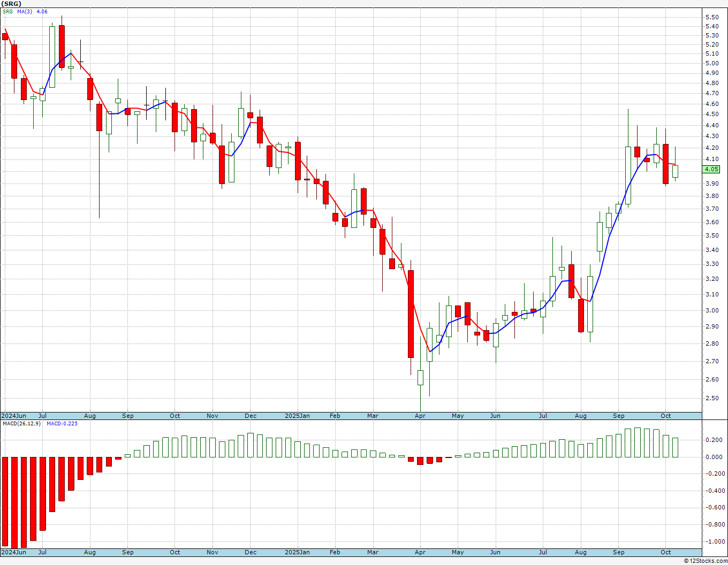Click the 2.50 price axis label

pyautogui.click(x=712, y=398)
